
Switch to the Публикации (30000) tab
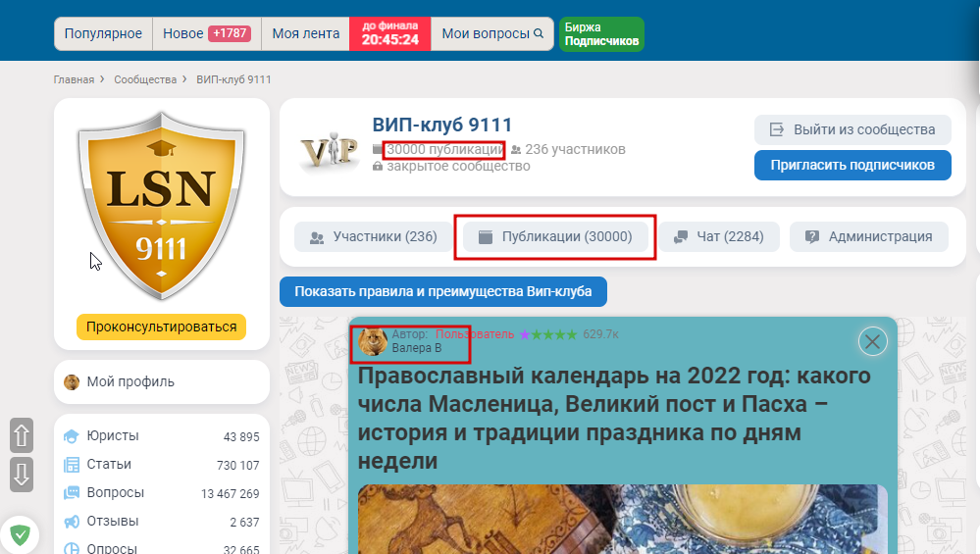pos(555,236)
